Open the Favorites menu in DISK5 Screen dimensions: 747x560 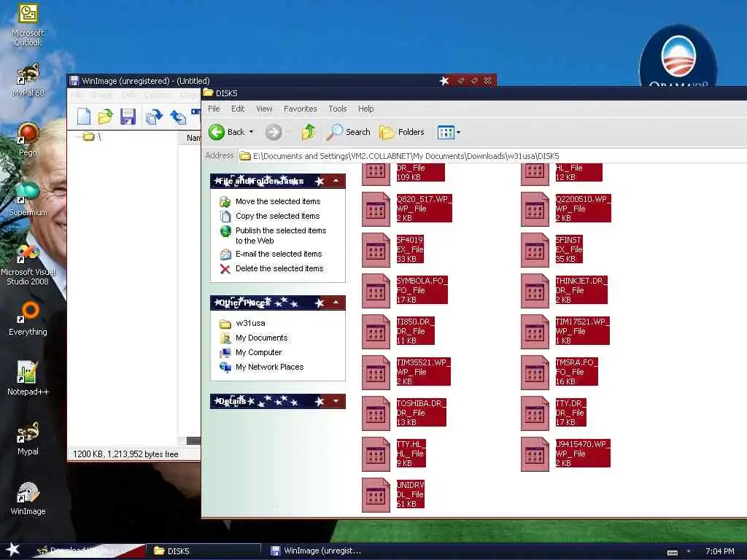point(300,109)
